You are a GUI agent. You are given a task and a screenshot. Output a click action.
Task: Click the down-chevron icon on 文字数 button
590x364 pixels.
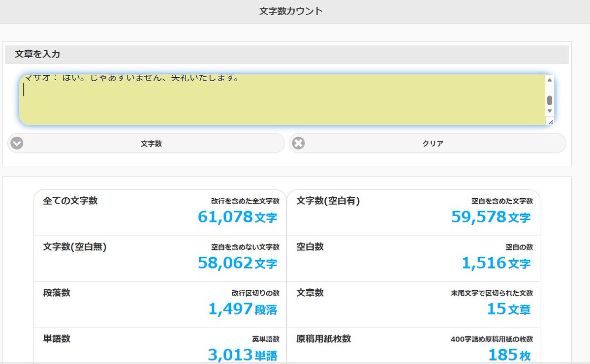pos(17,143)
